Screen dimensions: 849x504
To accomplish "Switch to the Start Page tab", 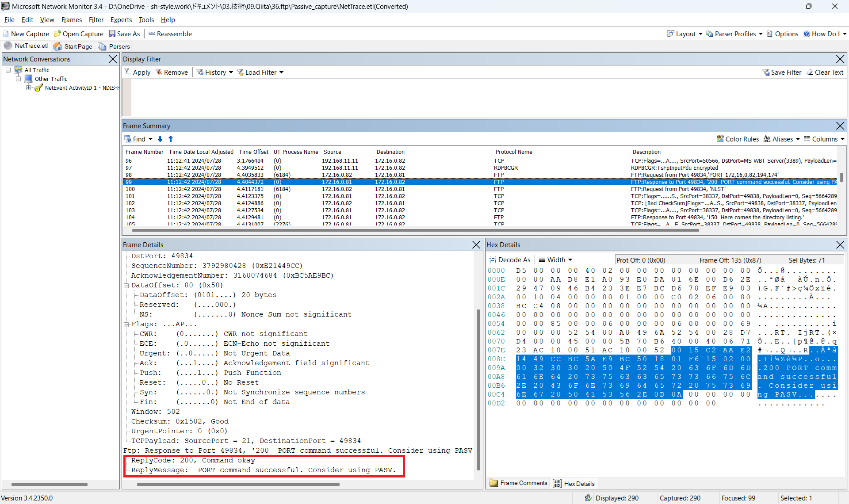I will 73,46.
